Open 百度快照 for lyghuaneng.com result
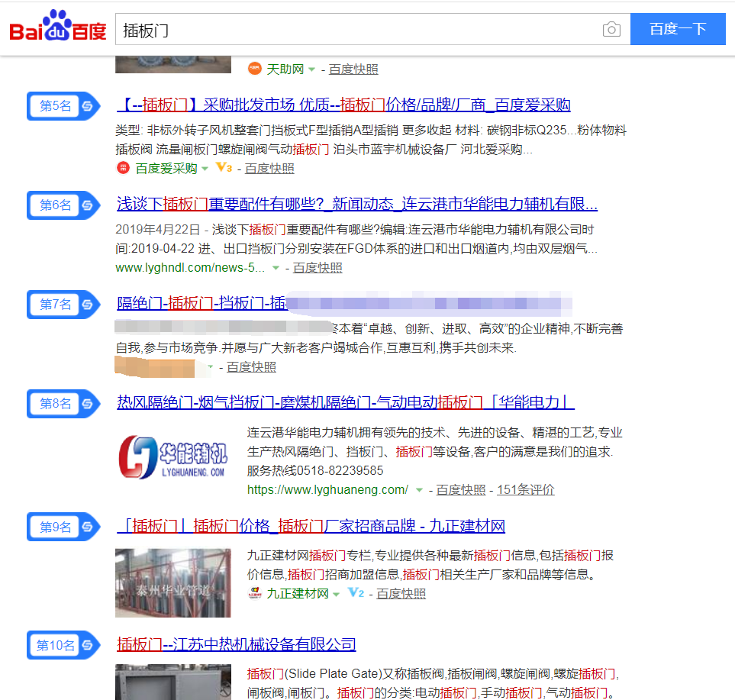 tap(461, 490)
